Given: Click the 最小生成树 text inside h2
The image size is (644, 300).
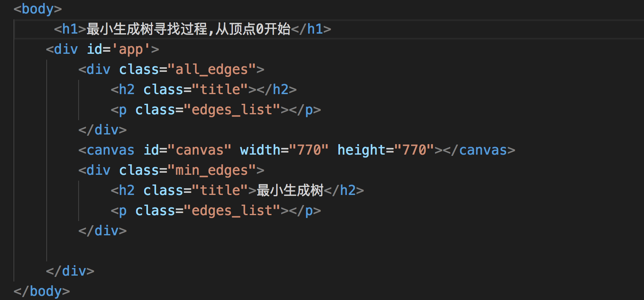Looking at the screenshot, I should click(290, 190).
